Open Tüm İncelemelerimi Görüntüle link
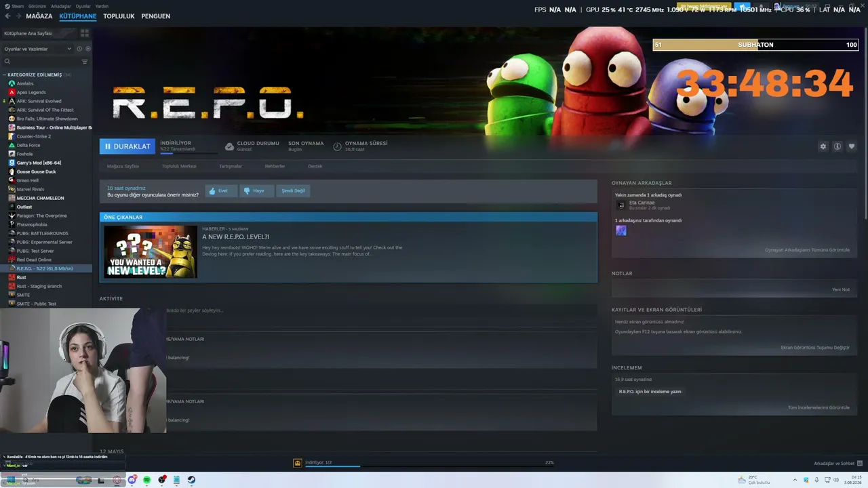Viewport: 868px width, 488px height. [x=818, y=407]
